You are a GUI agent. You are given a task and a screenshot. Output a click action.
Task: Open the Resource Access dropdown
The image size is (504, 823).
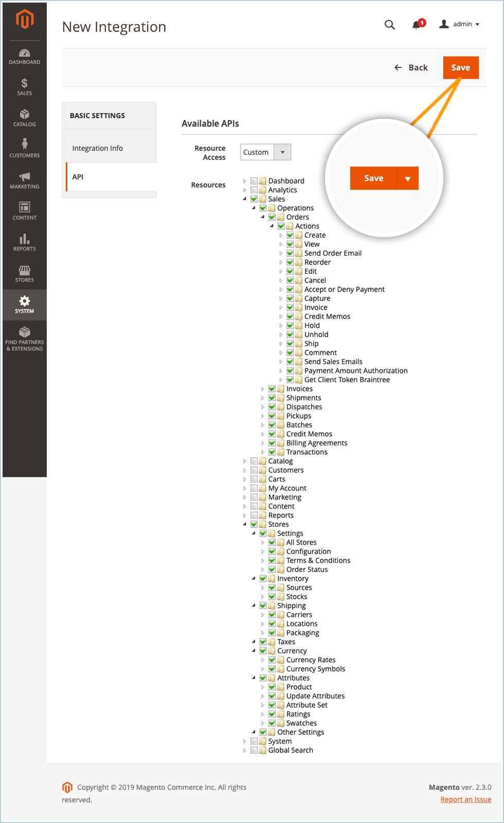click(x=265, y=152)
